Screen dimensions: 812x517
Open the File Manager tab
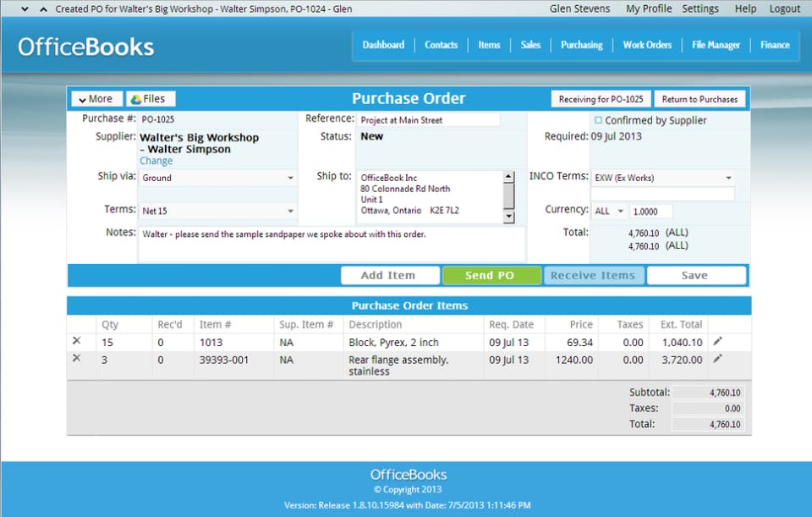[x=716, y=45]
